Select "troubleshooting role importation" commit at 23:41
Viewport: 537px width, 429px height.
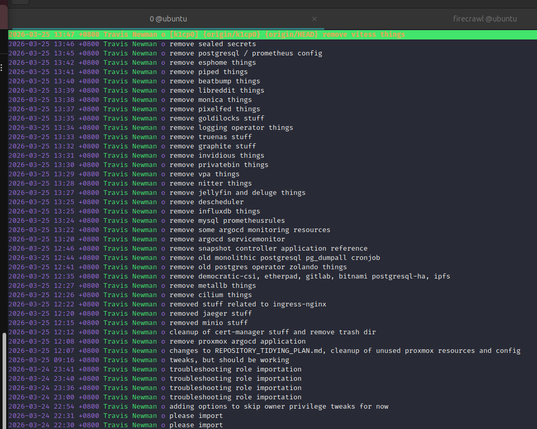click(273, 369)
